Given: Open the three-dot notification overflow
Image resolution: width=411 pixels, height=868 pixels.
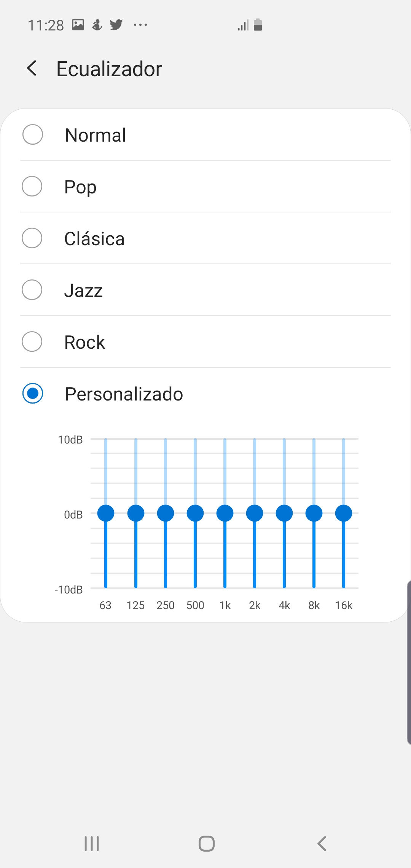Looking at the screenshot, I should pyautogui.click(x=140, y=25).
